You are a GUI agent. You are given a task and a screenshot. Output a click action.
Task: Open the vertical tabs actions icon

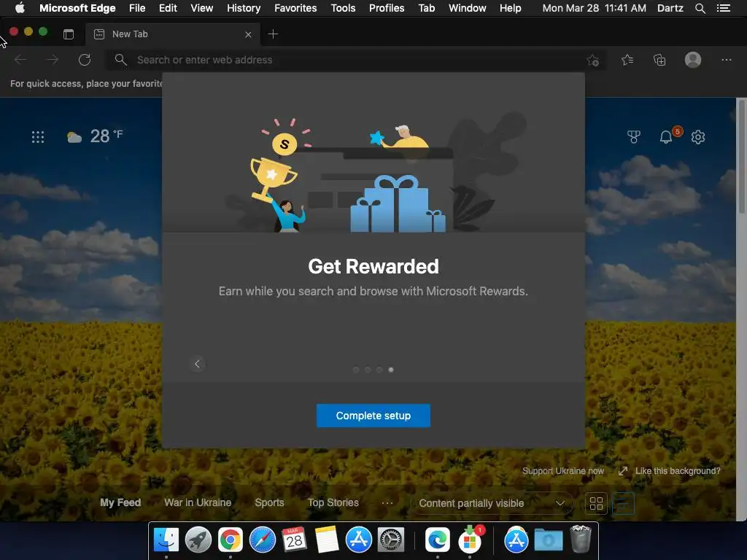tap(69, 34)
